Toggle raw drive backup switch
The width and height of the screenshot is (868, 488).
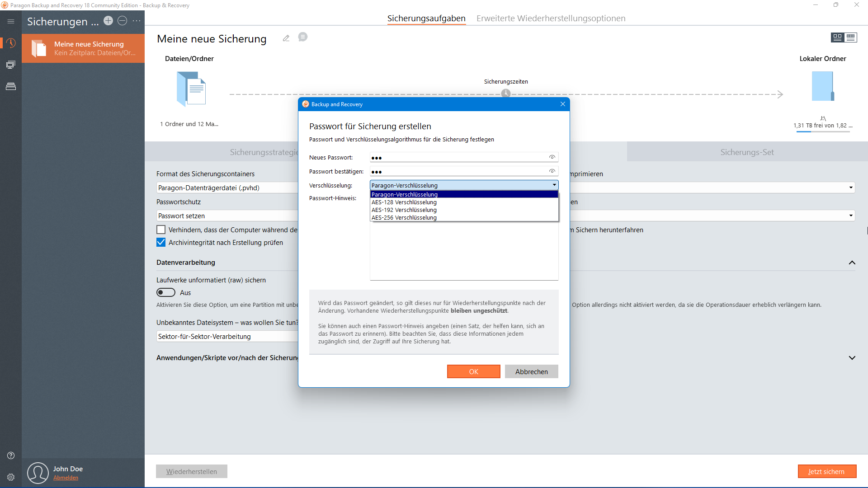(166, 293)
